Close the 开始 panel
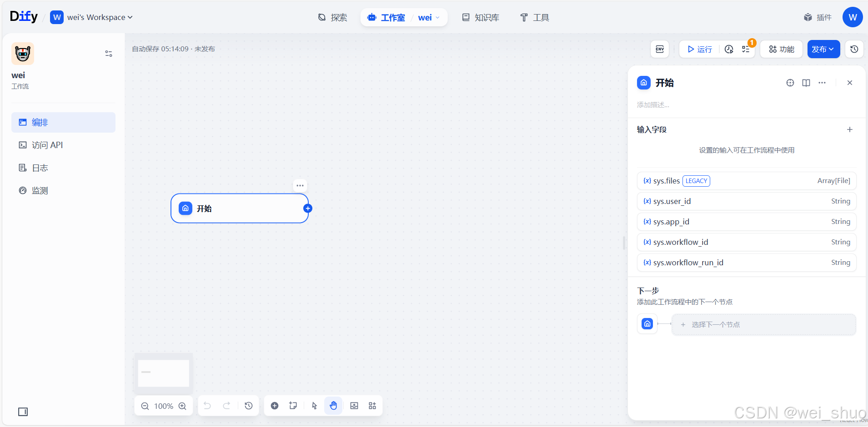Image resolution: width=868 pixels, height=427 pixels. coord(850,83)
